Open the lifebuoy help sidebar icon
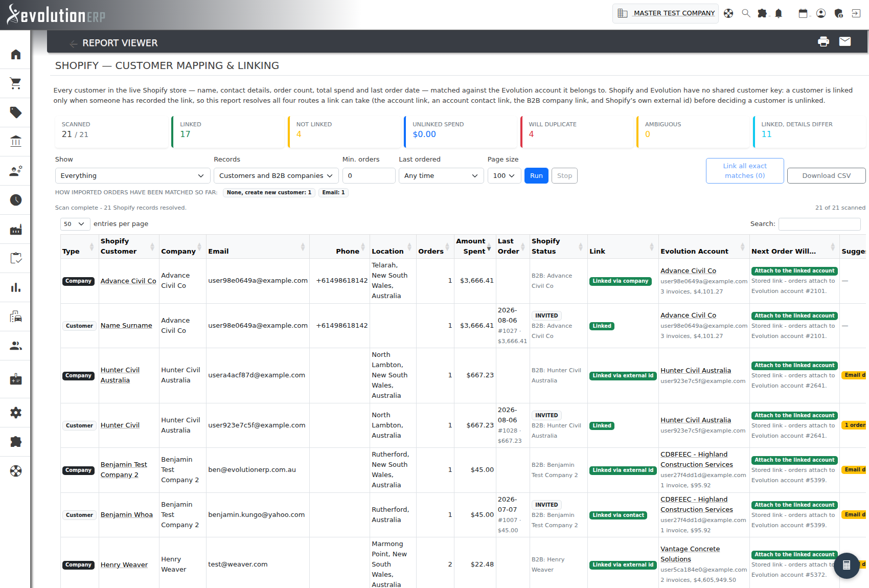The image size is (869, 588). coord(16,471)
